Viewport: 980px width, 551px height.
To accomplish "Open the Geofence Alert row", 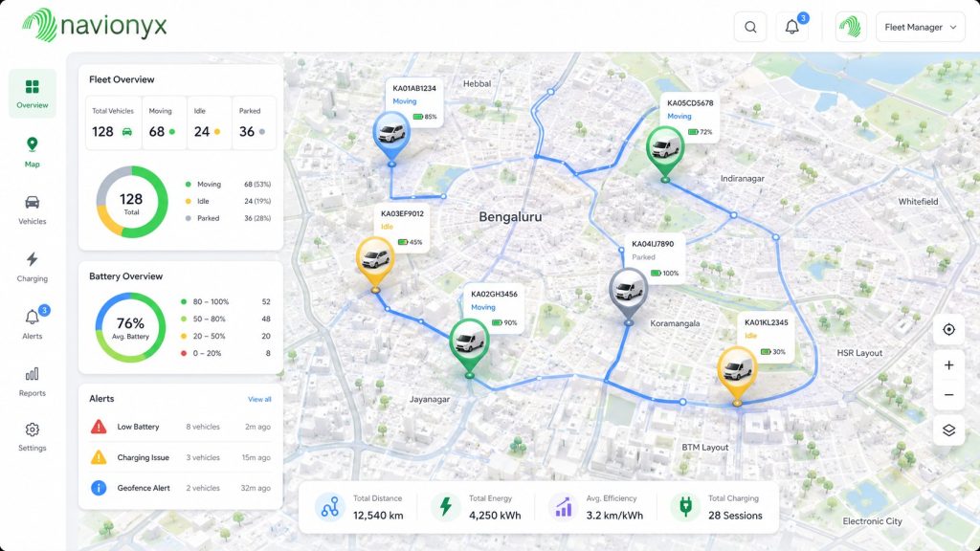I will (181, 488).
